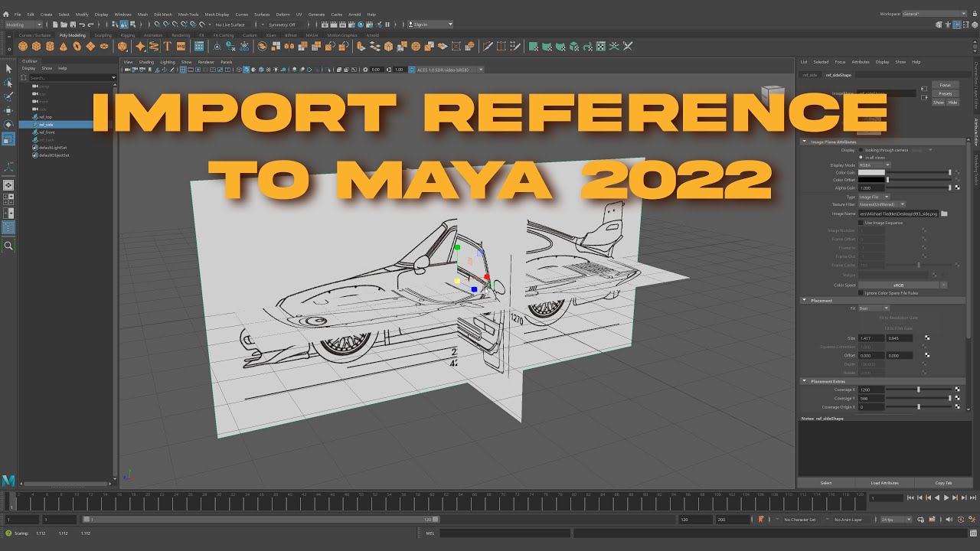This screenshot has height=551, width=980.
Task: Click the Presets button
Action: pyautogui.click(x=946, y=93)
